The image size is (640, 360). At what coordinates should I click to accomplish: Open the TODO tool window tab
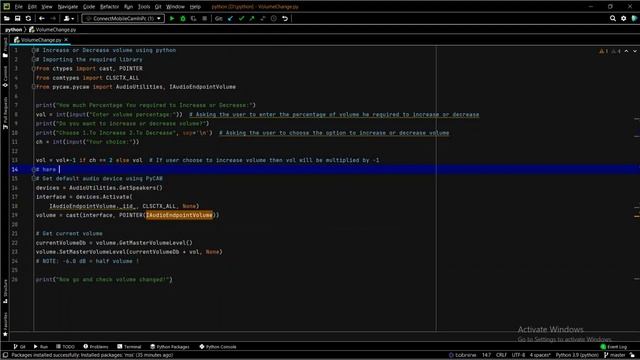[x=65, y=347]
